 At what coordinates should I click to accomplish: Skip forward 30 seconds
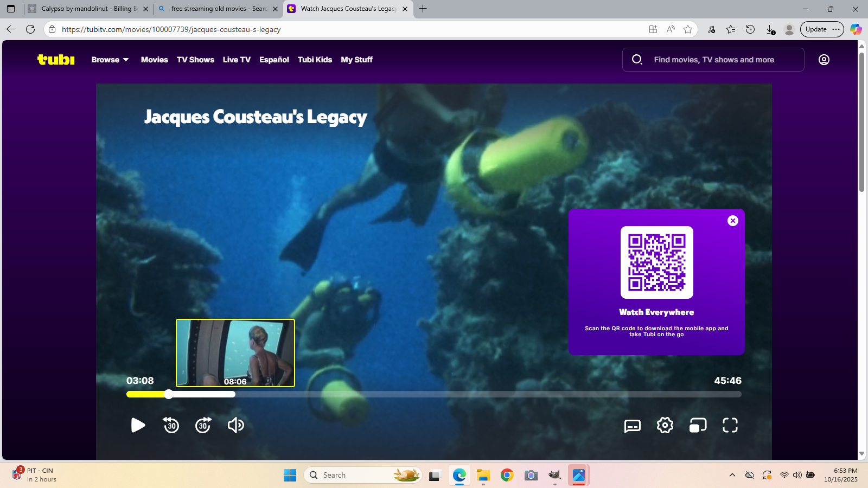pyautogui.click(x=203, y=425)
